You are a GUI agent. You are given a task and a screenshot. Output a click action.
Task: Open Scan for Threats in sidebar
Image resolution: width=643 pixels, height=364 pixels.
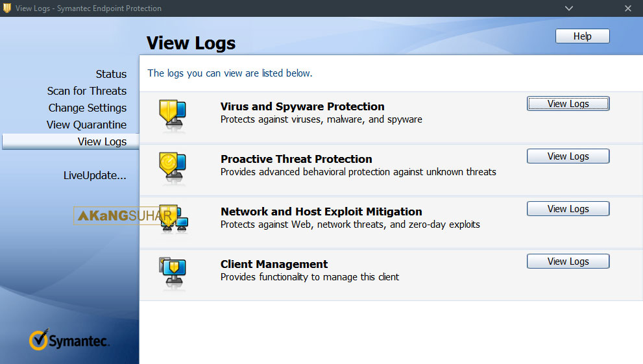87,91
